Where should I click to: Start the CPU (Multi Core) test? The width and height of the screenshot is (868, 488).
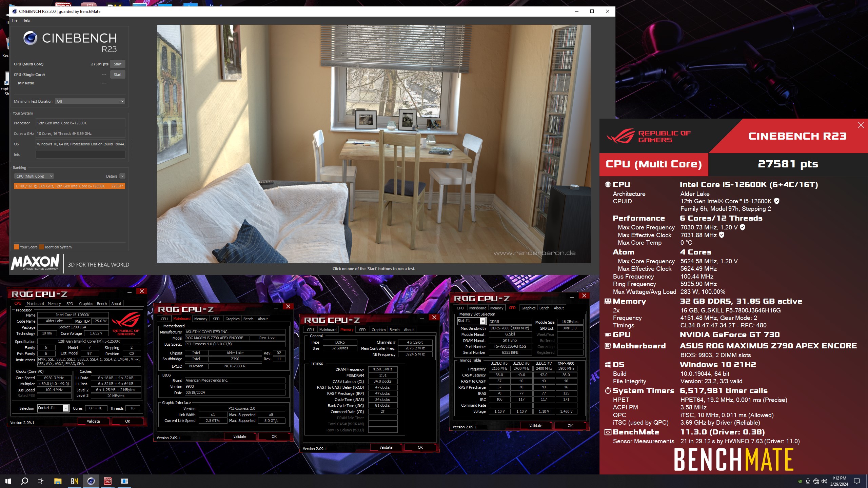(118, 64)
